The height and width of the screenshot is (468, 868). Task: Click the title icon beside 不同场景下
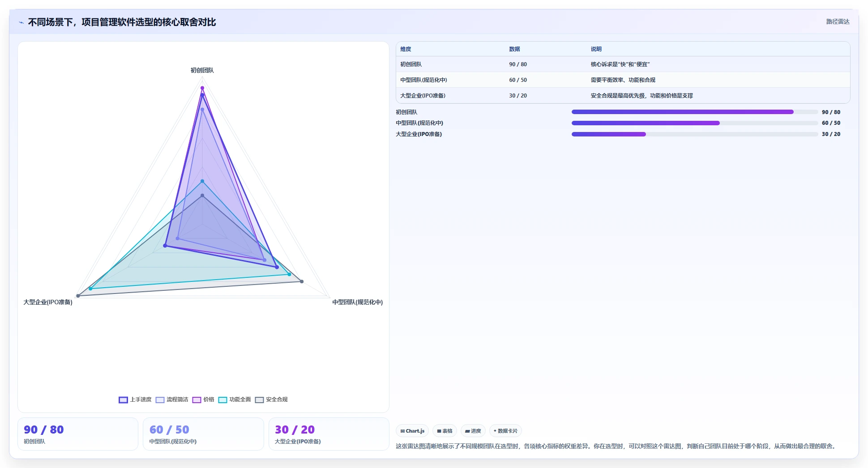pyautogui.click(x=21, y=22)
